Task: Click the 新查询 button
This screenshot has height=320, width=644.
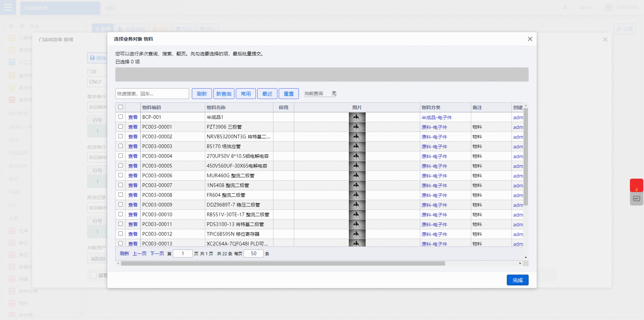Action: [x=224, y=94]
